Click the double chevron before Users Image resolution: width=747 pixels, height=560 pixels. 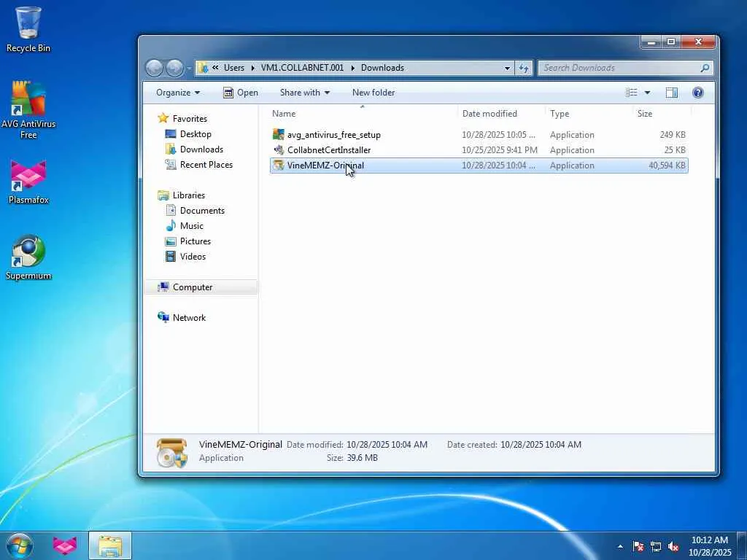215,68
